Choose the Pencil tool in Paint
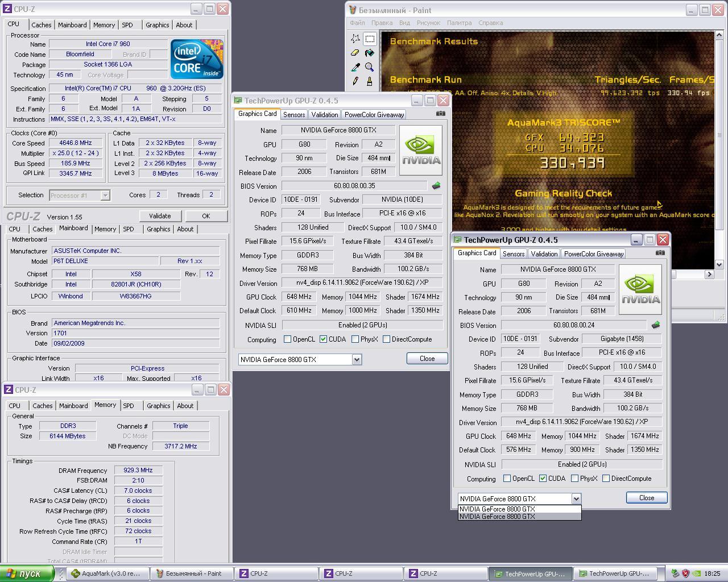The width and height of the screenshot is (728, 582). click(x=355, y=81)
